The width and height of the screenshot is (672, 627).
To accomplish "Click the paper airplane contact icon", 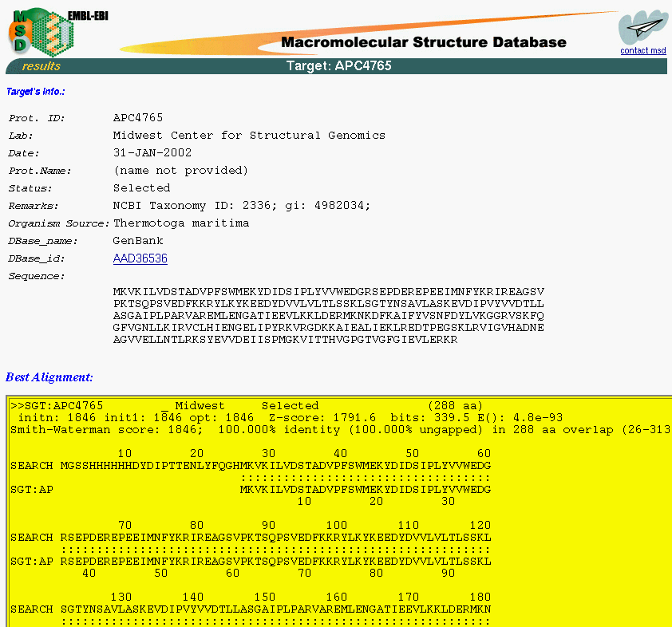I will (x=642, y=29).
